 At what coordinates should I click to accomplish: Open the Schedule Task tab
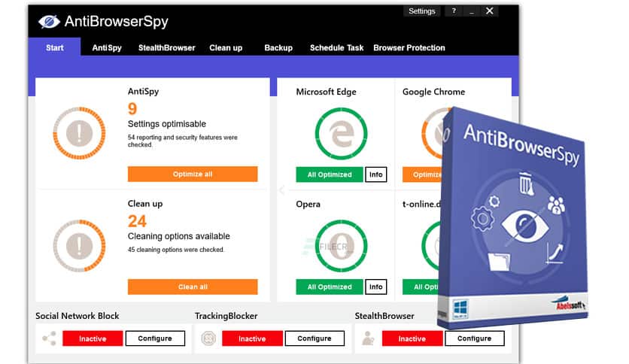(336, 47)
